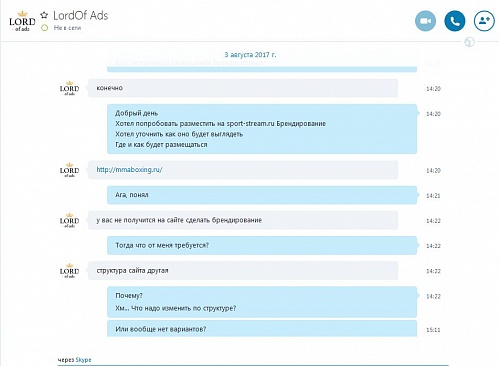Add people to this conversation

coord(484,21)
